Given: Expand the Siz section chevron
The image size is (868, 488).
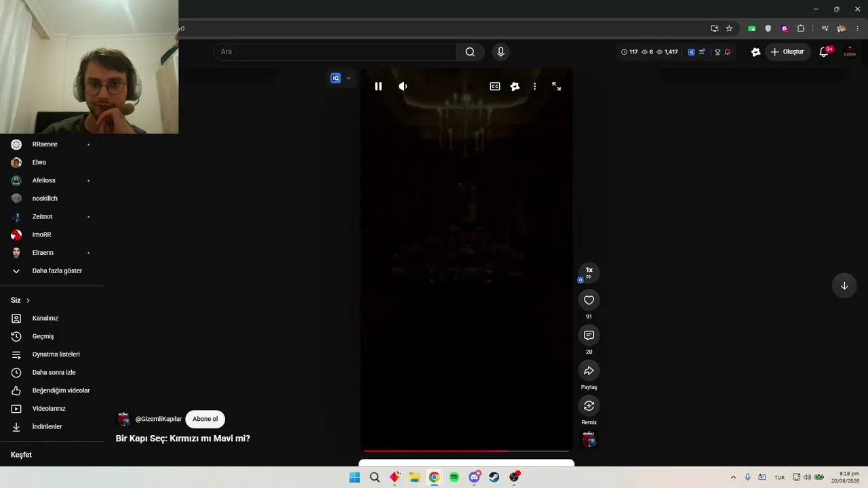Looking at the screenshot, I should (28, 300).
